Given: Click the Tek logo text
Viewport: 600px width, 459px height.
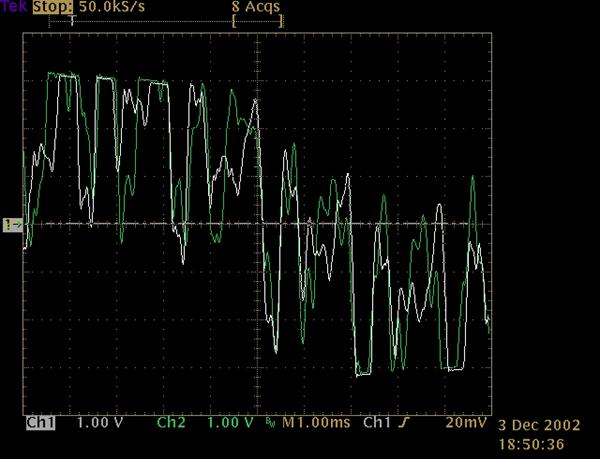Looking at the screenshot, I should tap(15, 7).
